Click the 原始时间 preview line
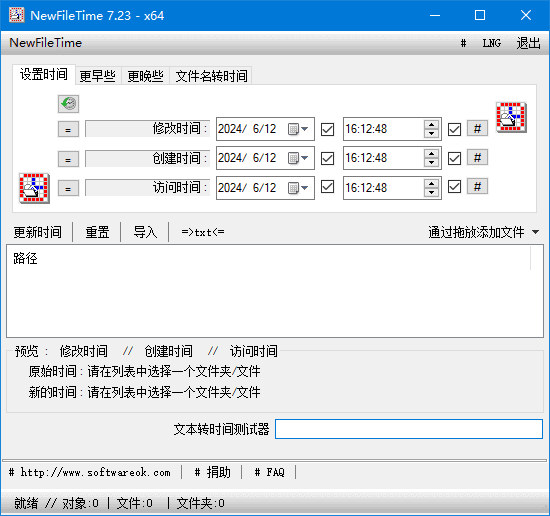550x516 pixels. tap(145, 371)
